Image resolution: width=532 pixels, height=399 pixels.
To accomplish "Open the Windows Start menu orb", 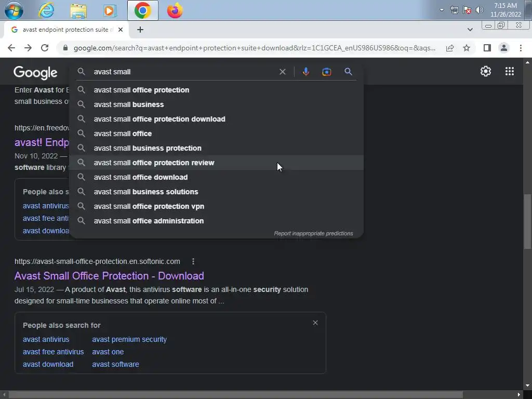I will click(x=14, y=10).
